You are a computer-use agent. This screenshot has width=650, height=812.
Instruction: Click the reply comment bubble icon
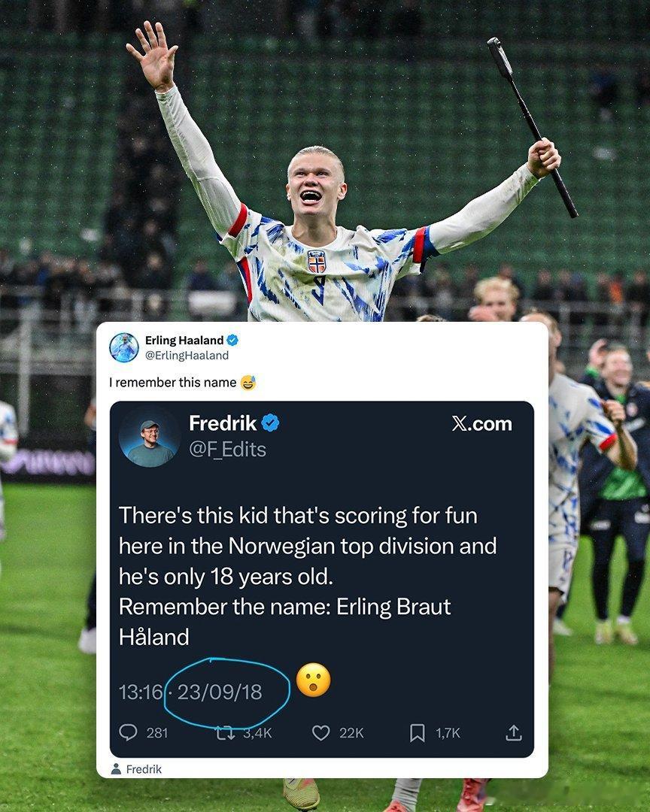[x=128, y=732]
